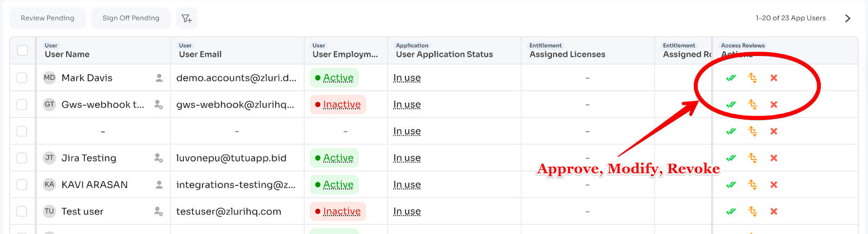Approve access for Gws-webhook user
The image size is (868, 234).
coord(731,104)
